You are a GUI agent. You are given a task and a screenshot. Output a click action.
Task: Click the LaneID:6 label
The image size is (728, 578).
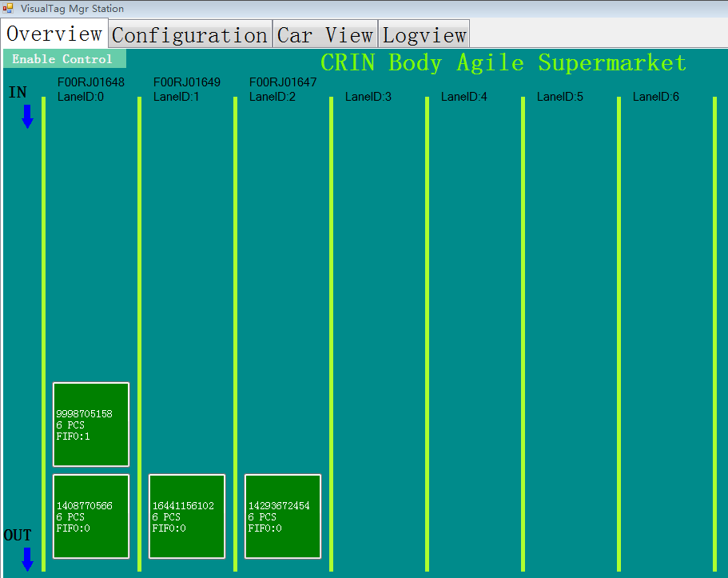[x=656, y=97]
